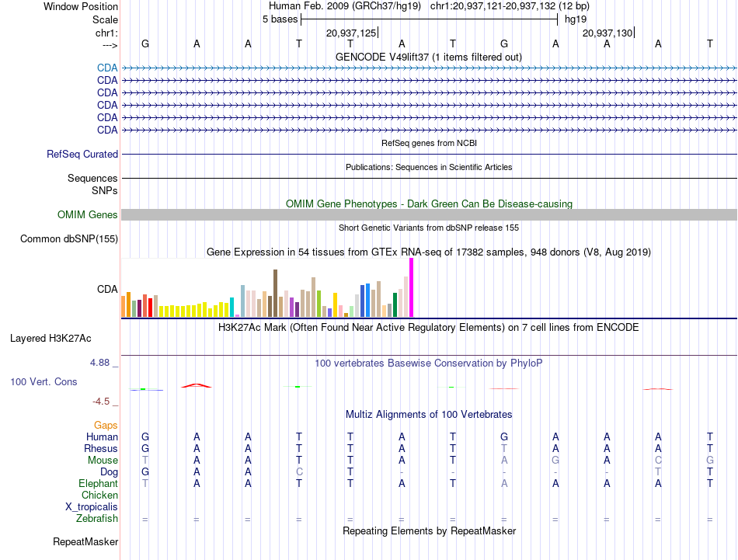The width and height of the screenshot is (738, 560).
Task: Click the Window Position label
Action: pos(81,6)
